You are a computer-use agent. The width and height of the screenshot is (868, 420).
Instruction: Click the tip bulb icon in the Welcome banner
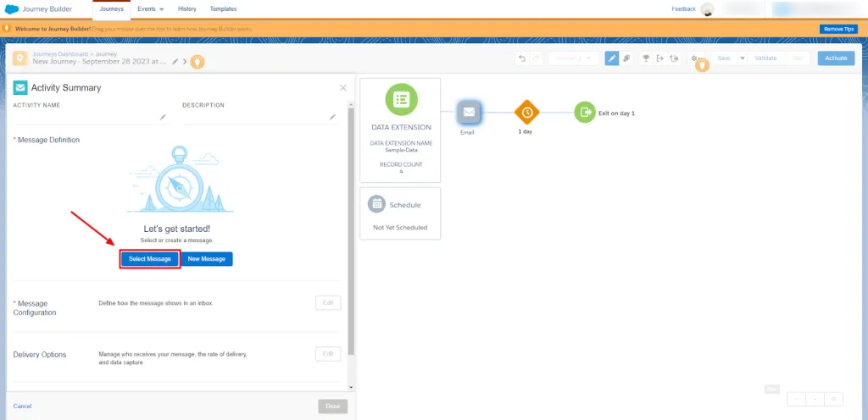(6, 28)
